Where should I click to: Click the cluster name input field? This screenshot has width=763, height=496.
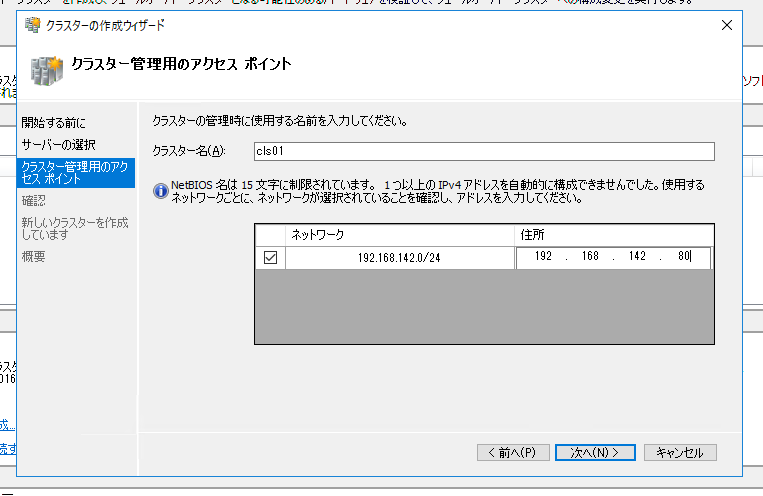pyautogui.click(x=484, y=151)
